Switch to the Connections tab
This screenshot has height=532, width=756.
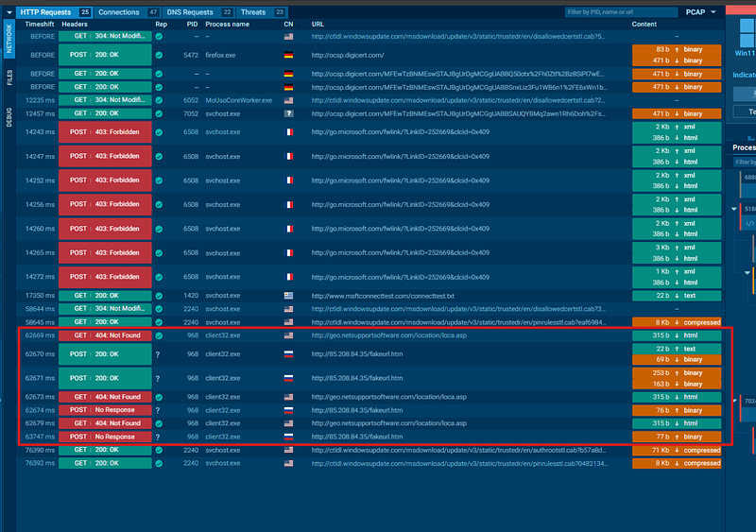pos(128,12)
